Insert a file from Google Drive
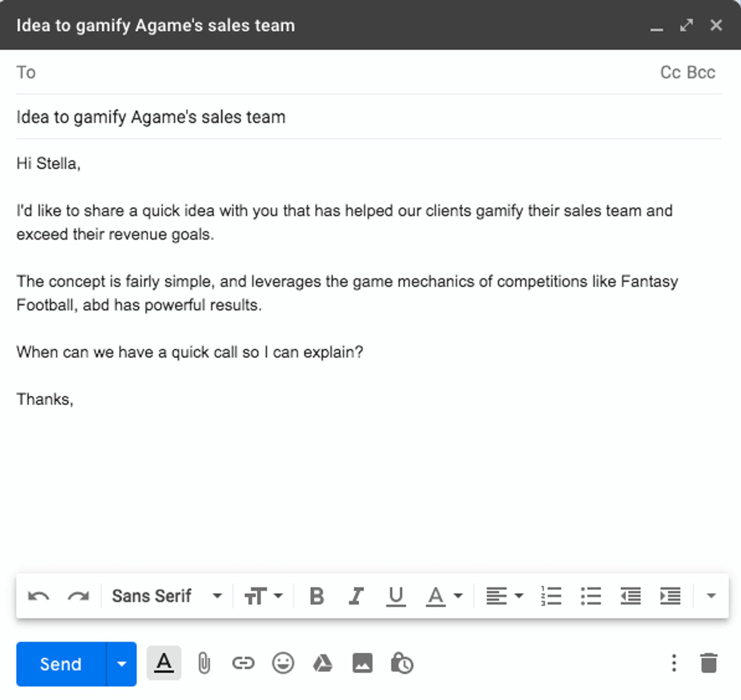741x700 pixels. [x=323, y=664]
